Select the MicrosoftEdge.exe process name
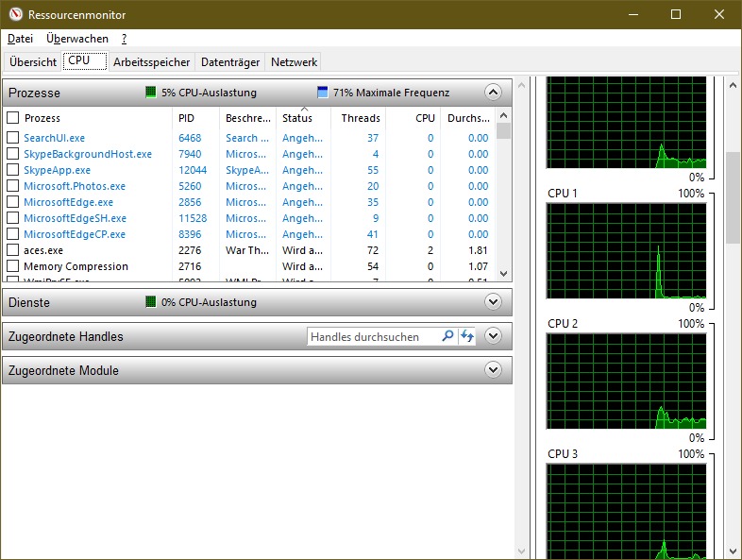The width and height of the screenshot is (742, 560). pyautogui.click(x=69, y=202)
